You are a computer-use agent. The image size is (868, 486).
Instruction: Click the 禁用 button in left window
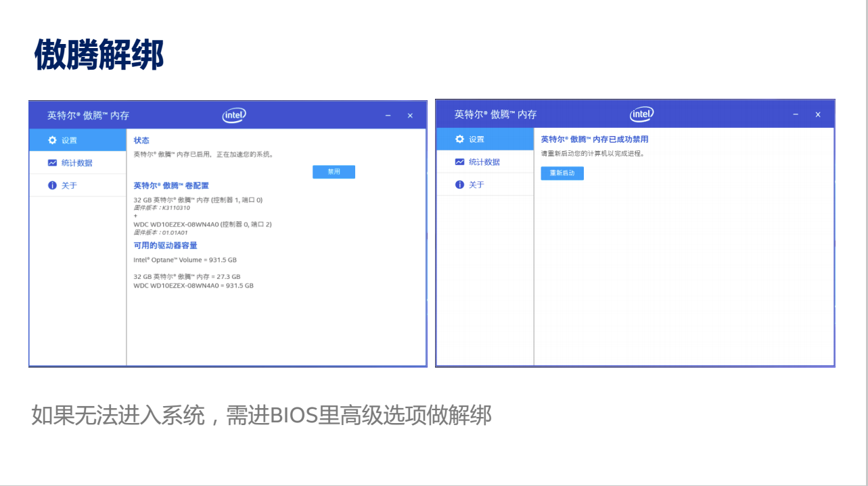coord(334,172)
